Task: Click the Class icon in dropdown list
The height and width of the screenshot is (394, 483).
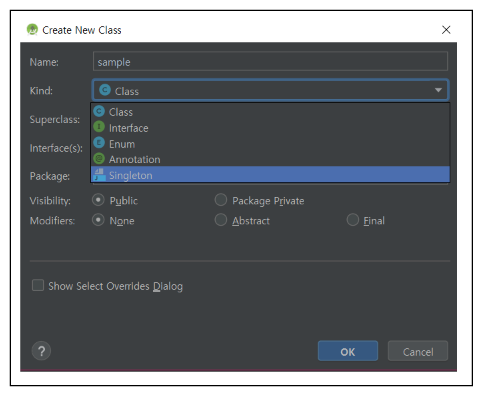Action: pos(99,111)
